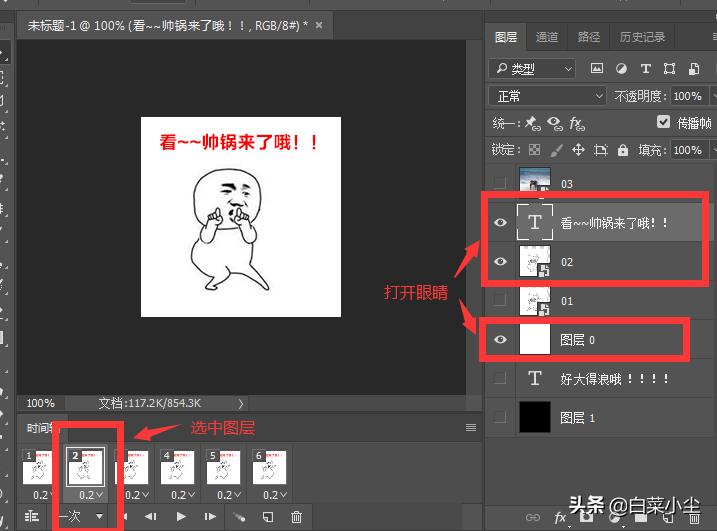Viewport: 717px width, 531px height.
Task: Expand the status bar info arrow
Action: pyautogui.click(x=241, y=403)
